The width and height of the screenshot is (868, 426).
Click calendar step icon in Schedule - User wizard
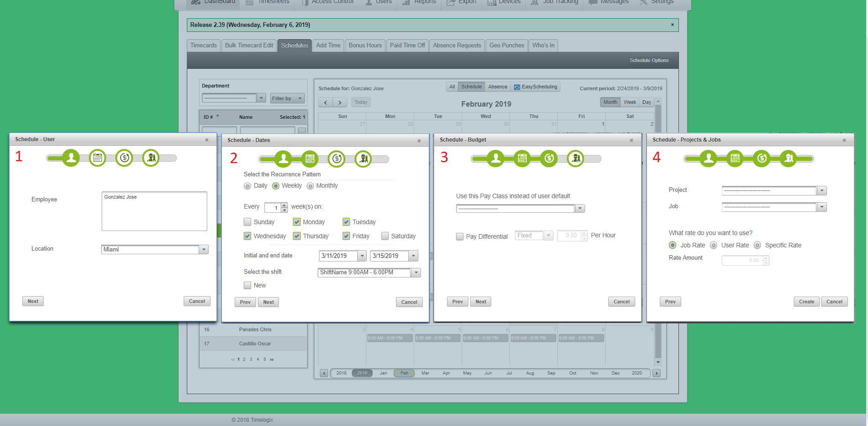[98, 158]
